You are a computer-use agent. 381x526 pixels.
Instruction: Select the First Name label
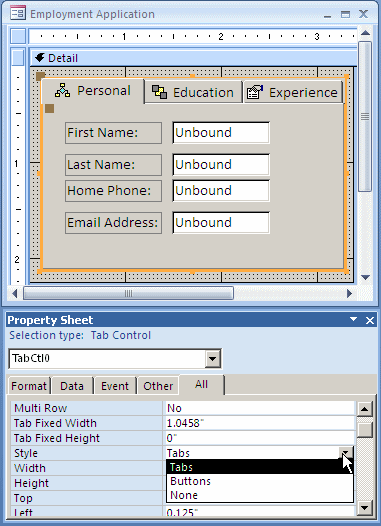(113, 133)
